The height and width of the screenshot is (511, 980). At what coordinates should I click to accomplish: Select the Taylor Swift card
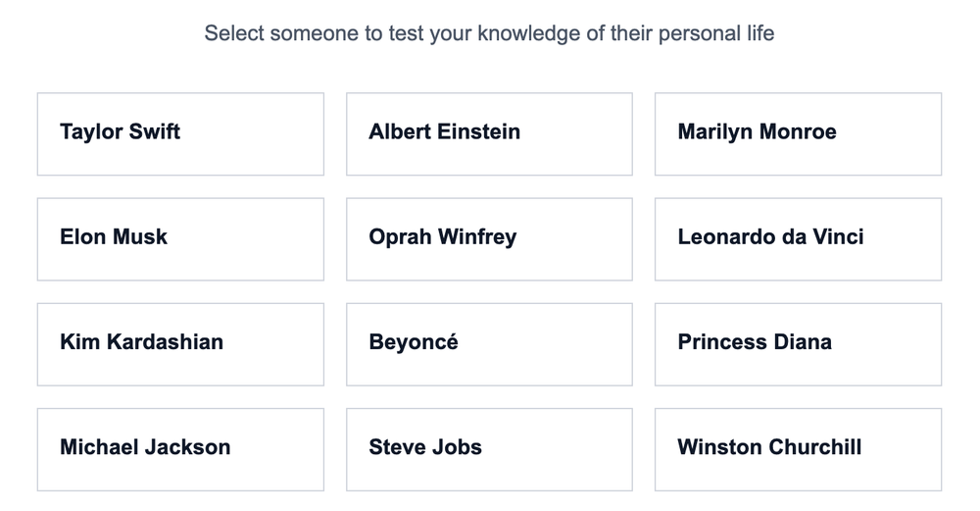180,134
